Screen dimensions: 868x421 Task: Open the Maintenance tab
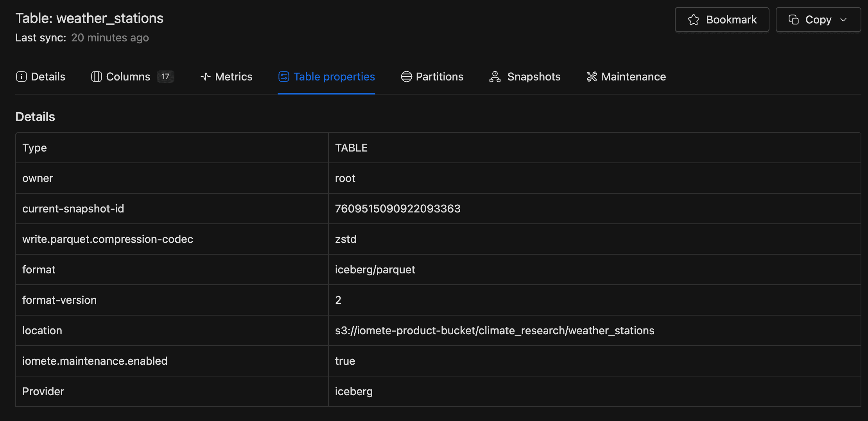633,77
